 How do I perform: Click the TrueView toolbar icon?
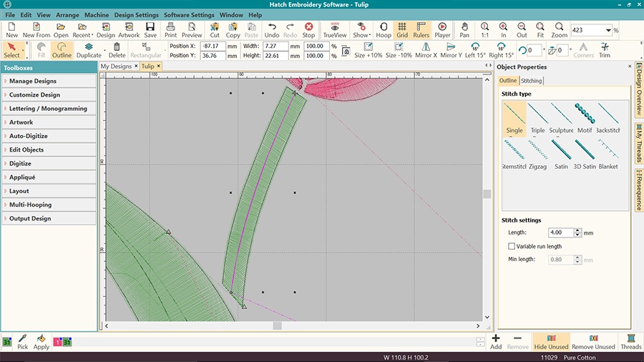[333, 29]
